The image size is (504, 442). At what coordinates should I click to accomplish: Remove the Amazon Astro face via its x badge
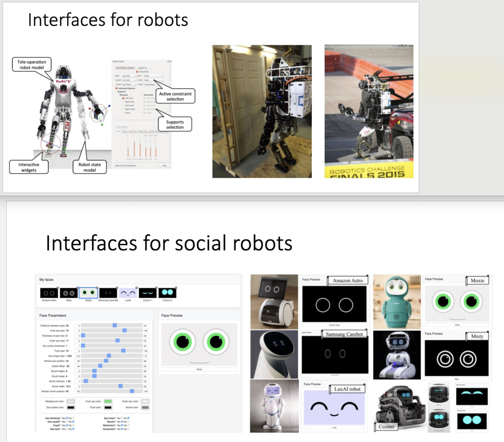click(x=58, y=288)
